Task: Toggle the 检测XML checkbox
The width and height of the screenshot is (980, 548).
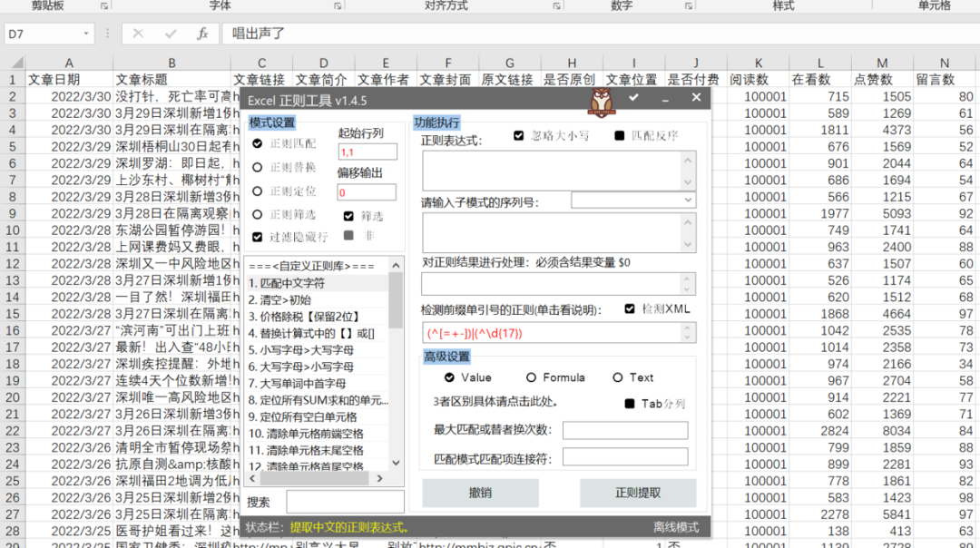Action: click(630, 308)
